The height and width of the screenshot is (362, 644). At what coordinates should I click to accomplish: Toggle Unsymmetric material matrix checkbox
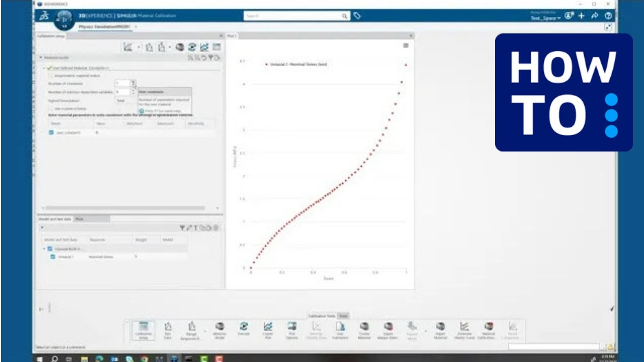[x=50, y=75]
